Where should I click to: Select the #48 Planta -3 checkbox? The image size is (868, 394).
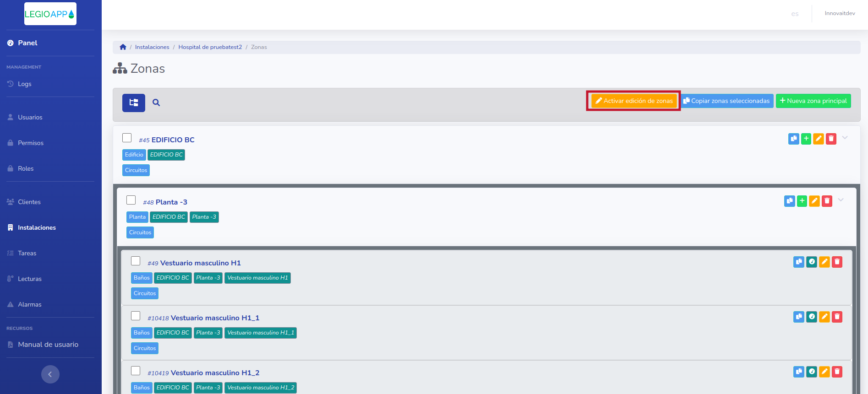pyautogui.click(x=131, y=200)
